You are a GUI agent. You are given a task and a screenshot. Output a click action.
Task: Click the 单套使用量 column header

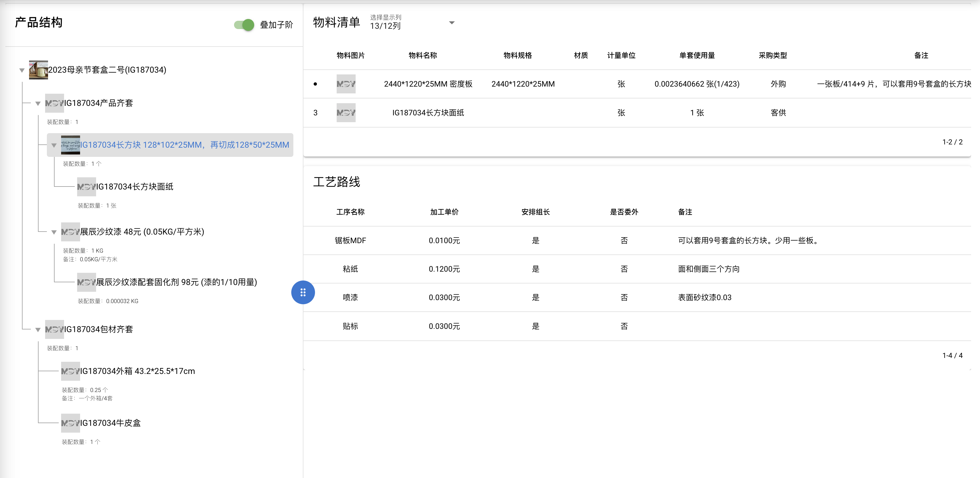697,55
